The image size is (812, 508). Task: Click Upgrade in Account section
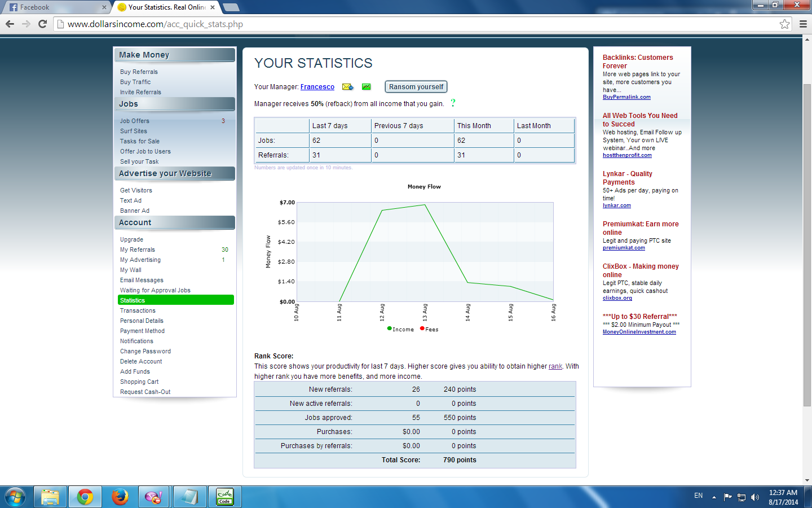131,239
